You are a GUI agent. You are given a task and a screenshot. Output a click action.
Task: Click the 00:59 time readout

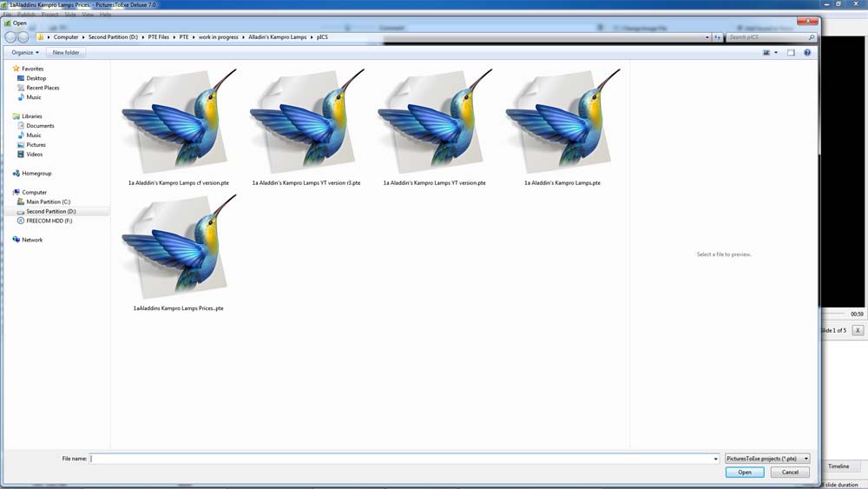click(857, 314)
